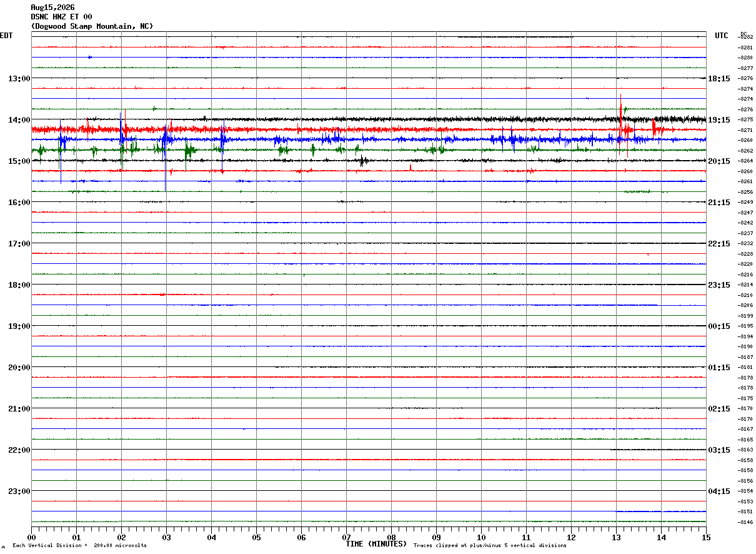Click the "00:15" UTC time label
756x554 pixels.
coord(719,326)
